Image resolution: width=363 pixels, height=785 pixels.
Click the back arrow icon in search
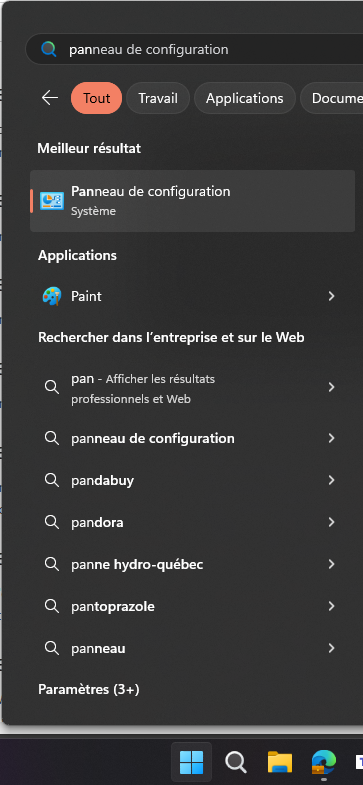pyautogui.click(x=50, y=98)
